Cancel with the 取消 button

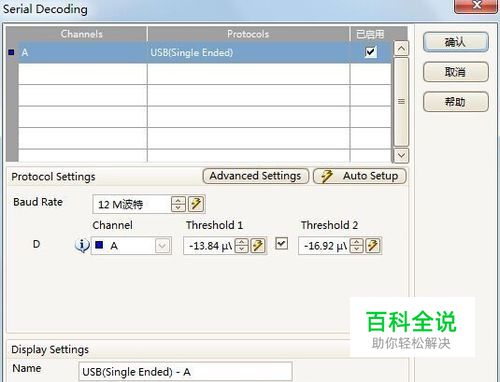(456, 72)
